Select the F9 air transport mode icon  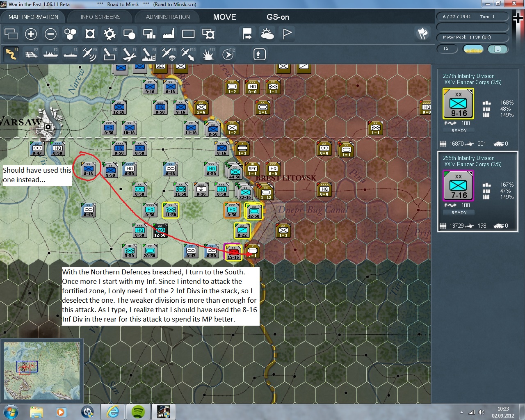pyautogui.click(x=169, y=54)
